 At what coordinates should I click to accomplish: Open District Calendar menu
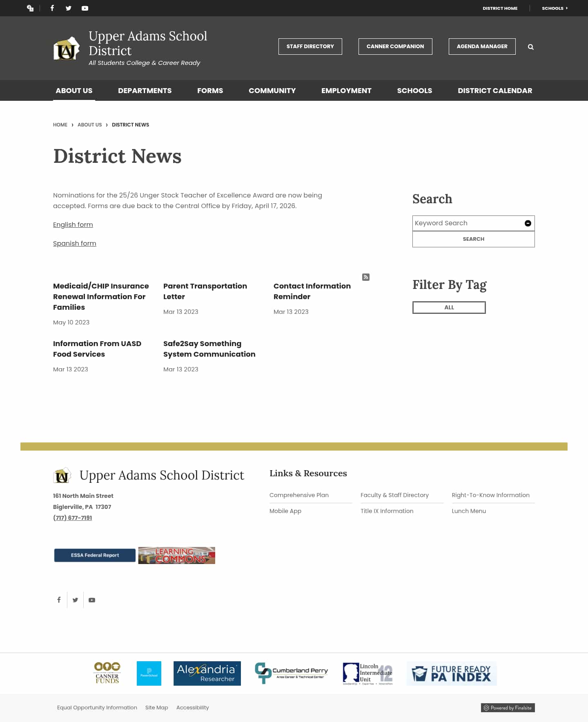(495, 91)
